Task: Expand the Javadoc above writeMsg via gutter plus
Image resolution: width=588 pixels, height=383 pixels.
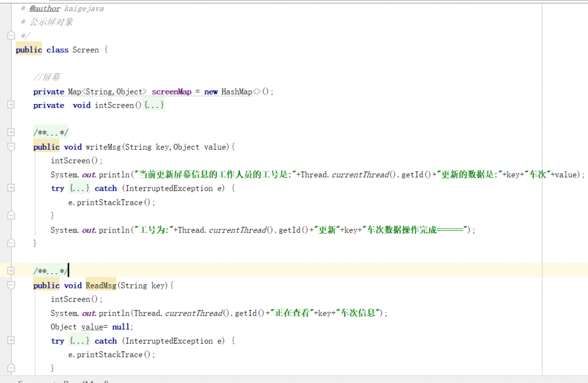Action: 11,133
